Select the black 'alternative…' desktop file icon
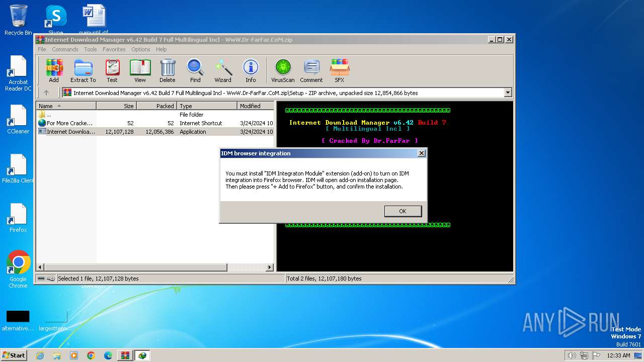The image size is (644, 362). pyautogui.click(x=18, y=320)
